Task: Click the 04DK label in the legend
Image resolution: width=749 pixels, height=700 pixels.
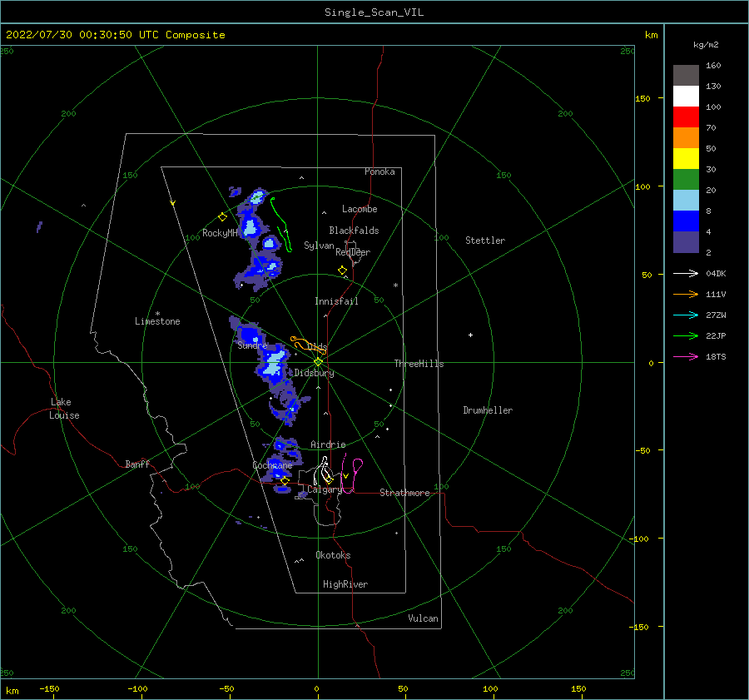Action: point(716,274)
